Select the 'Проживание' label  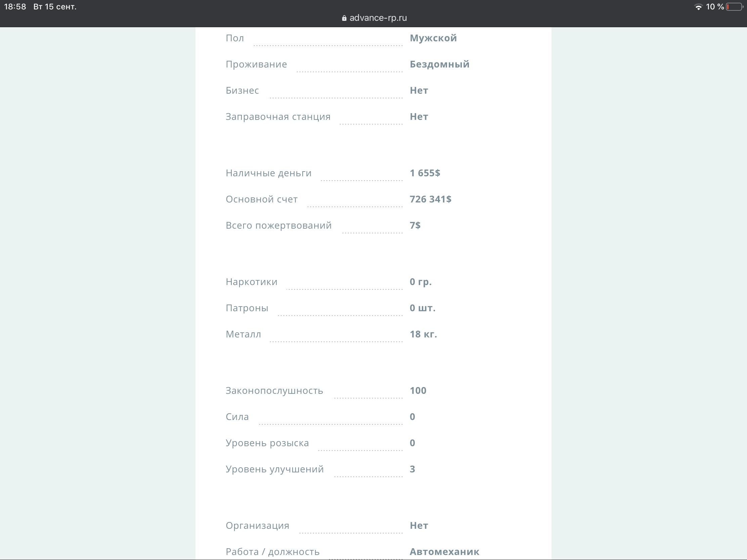(256, 64)
